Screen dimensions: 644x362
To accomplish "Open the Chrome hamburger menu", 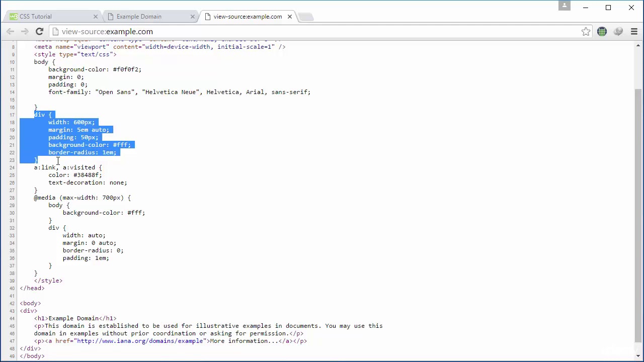I will click(634, 32).
